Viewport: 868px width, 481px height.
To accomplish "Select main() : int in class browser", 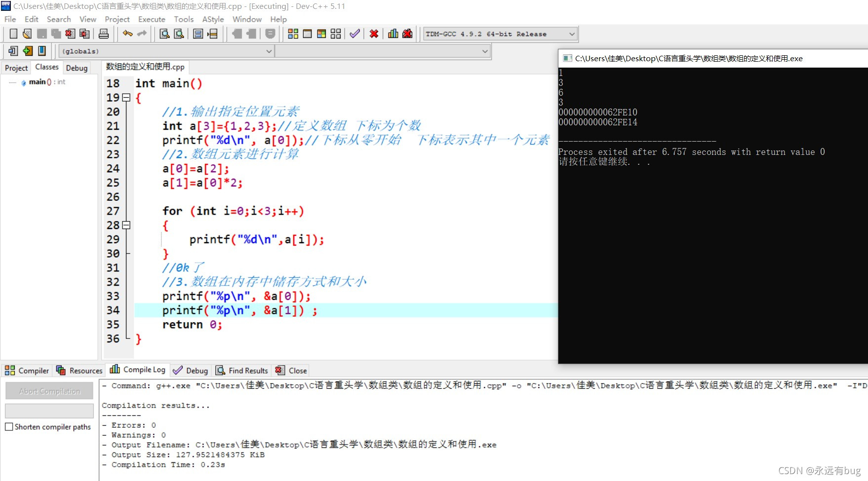I will click(47, 82).
